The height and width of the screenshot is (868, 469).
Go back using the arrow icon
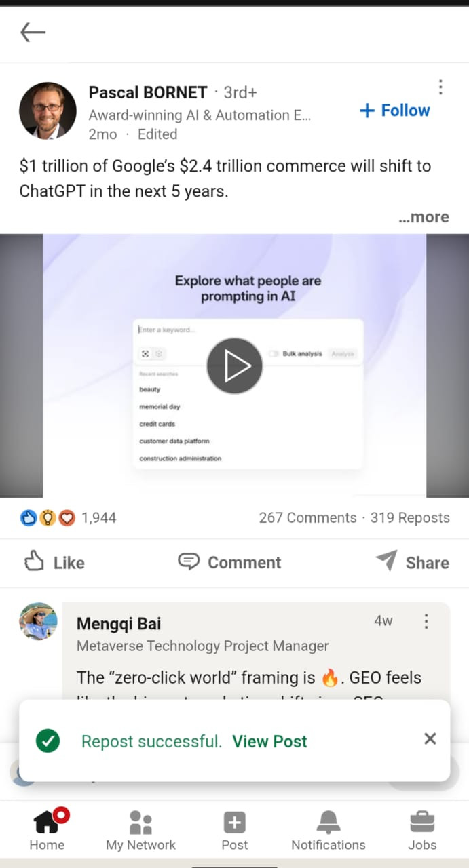33,32
